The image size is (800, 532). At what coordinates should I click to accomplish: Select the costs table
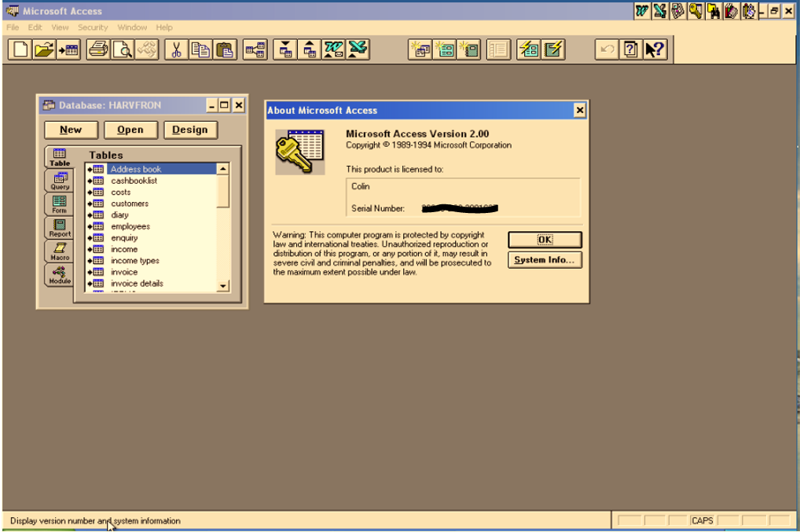151,193
